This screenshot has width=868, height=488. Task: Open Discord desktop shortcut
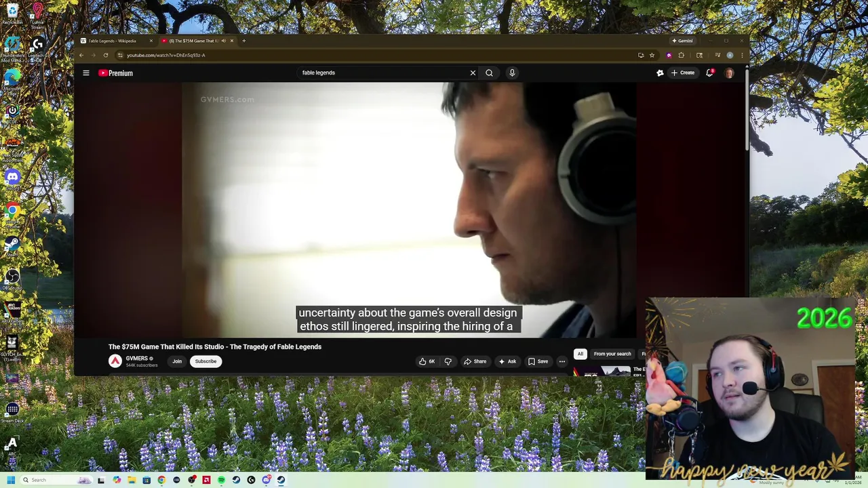pyautogui.click(x=12, y=180)
